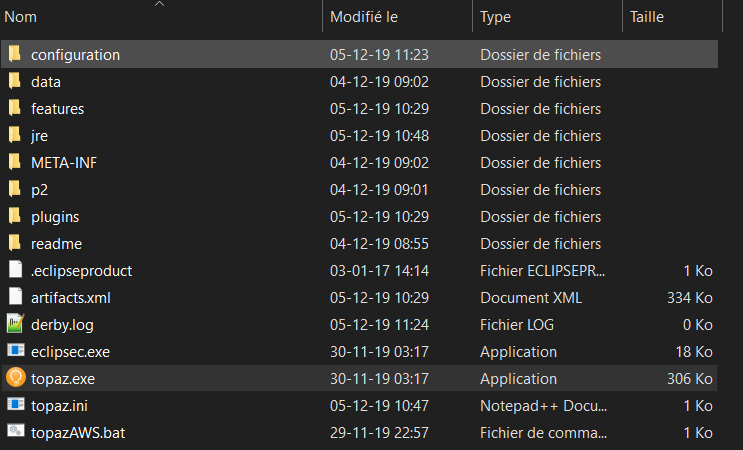
Task: Click the eclipsec.exe application icon
Action: coord(16,351)
